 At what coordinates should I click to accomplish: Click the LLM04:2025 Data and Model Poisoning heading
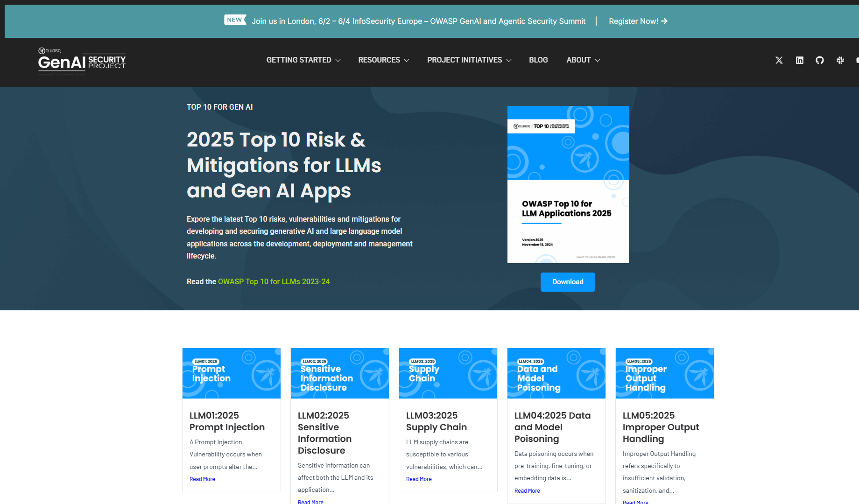click(553, 427)
